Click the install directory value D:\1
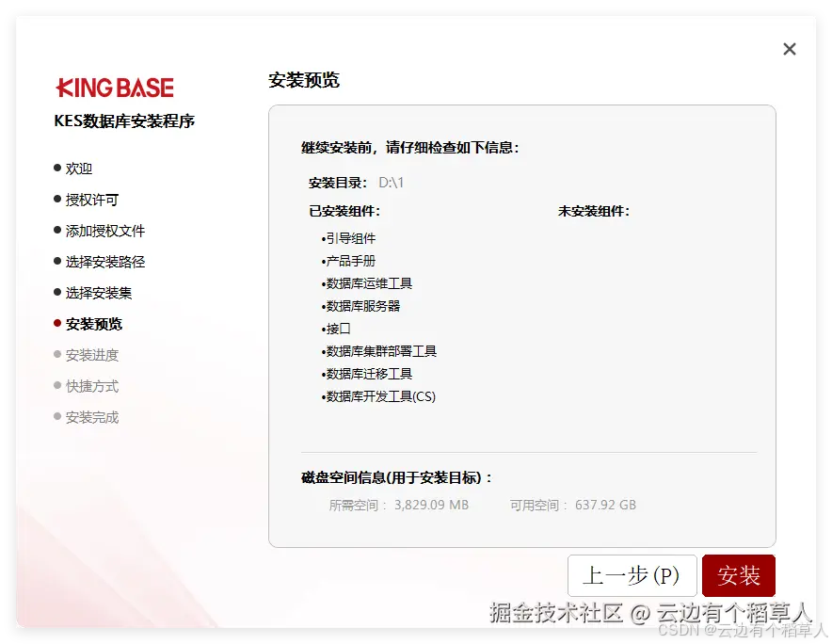 click(392, 183)
